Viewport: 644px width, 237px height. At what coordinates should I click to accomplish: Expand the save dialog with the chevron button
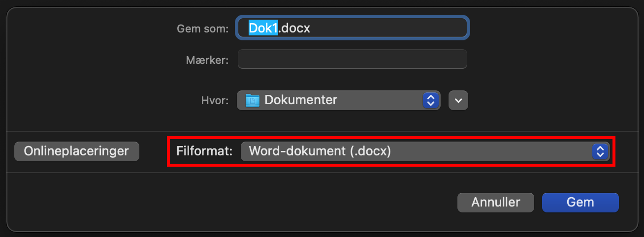[458, 100]
